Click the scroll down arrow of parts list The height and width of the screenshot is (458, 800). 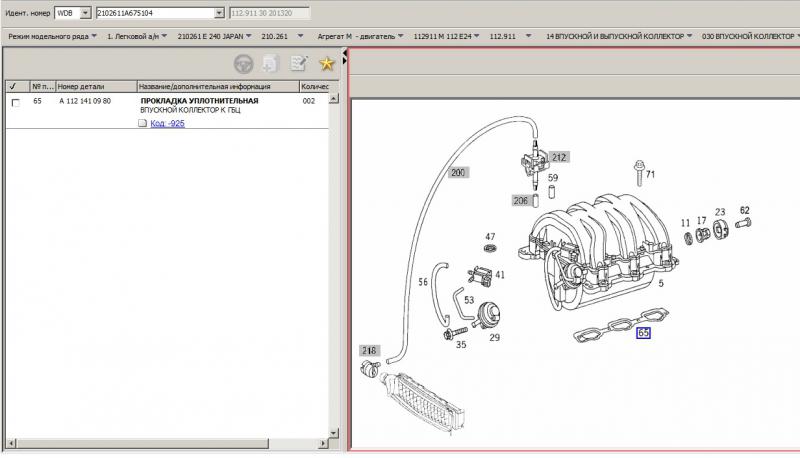[334, 433]
